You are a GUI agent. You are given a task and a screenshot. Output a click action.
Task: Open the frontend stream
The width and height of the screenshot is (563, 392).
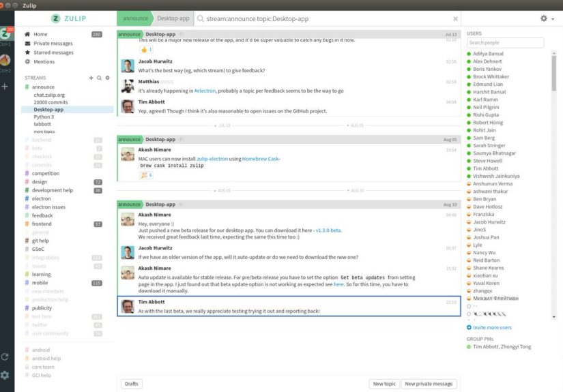click(42, 224)
